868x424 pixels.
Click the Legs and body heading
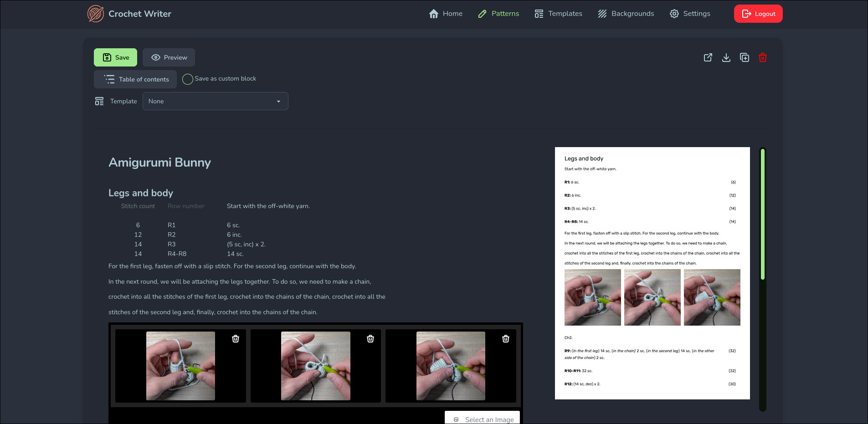(141, 193)
